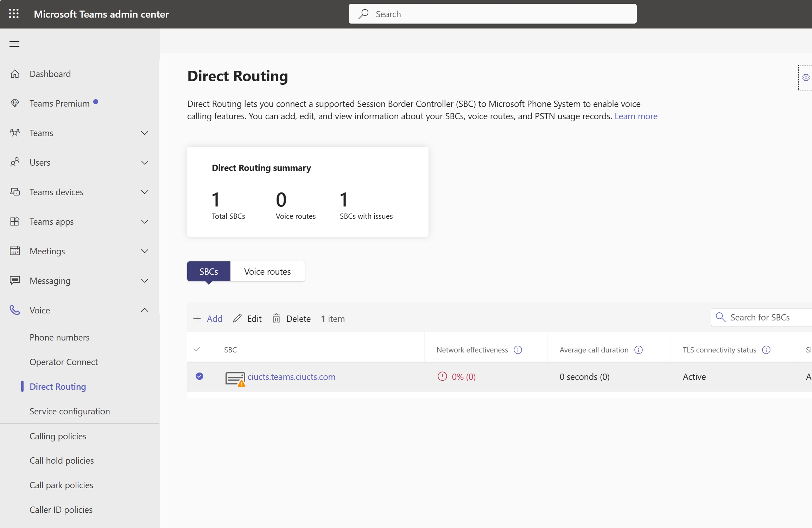This screenshot has width=812, height=528.
Task: Open Service configuration page
Action: [70, 411]
